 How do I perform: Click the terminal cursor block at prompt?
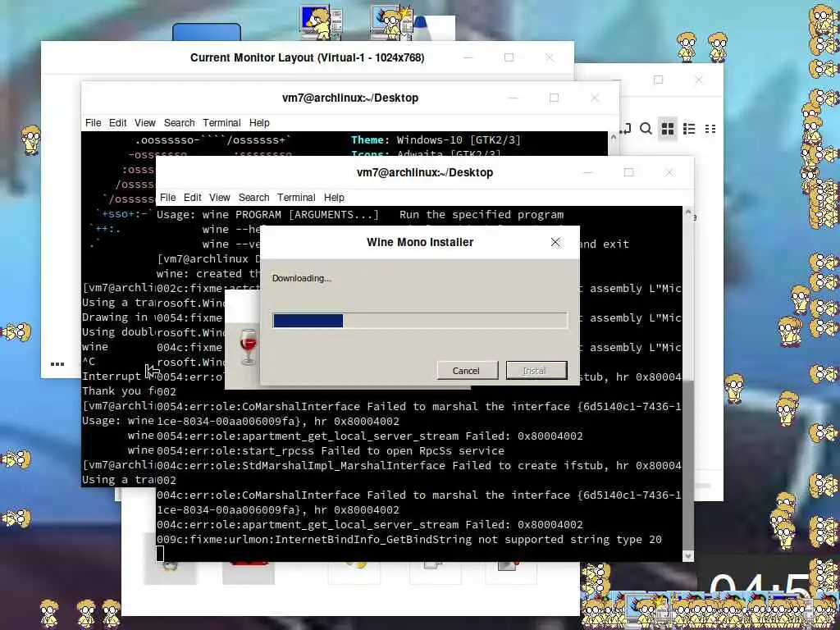click(160, 554)
